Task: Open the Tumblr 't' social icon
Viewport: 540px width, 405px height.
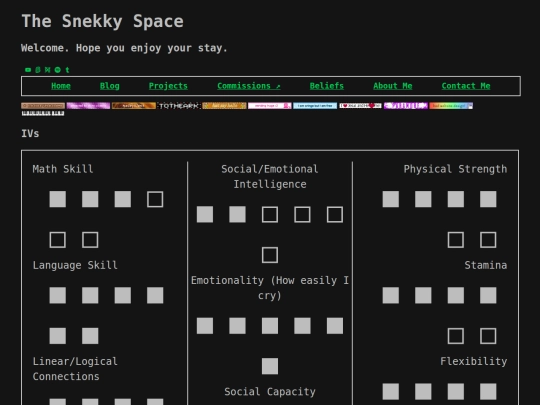Action: pyautogui.click(x=68, y=70)
